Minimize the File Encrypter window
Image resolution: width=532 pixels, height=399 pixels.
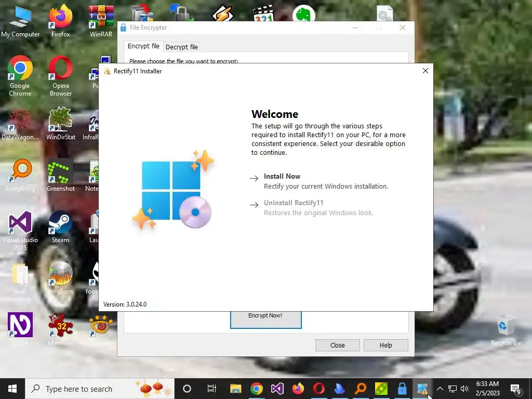[355, 28]
